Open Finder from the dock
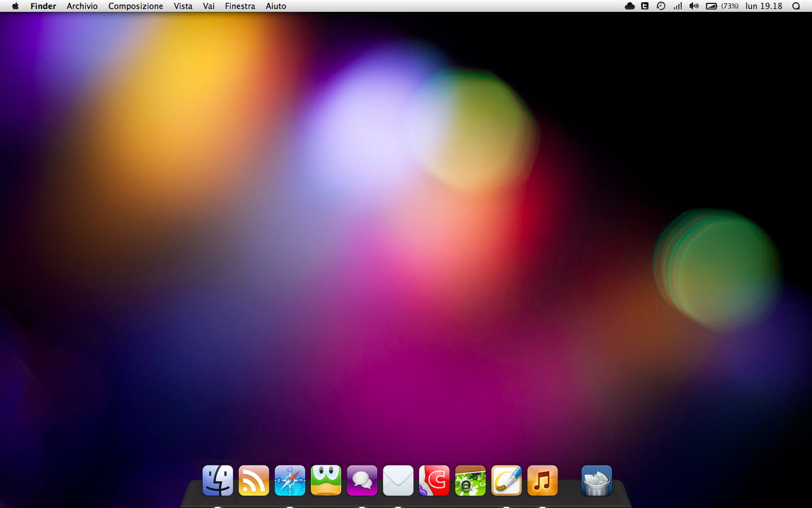This screenshot has height=508, width=812. 218,480
